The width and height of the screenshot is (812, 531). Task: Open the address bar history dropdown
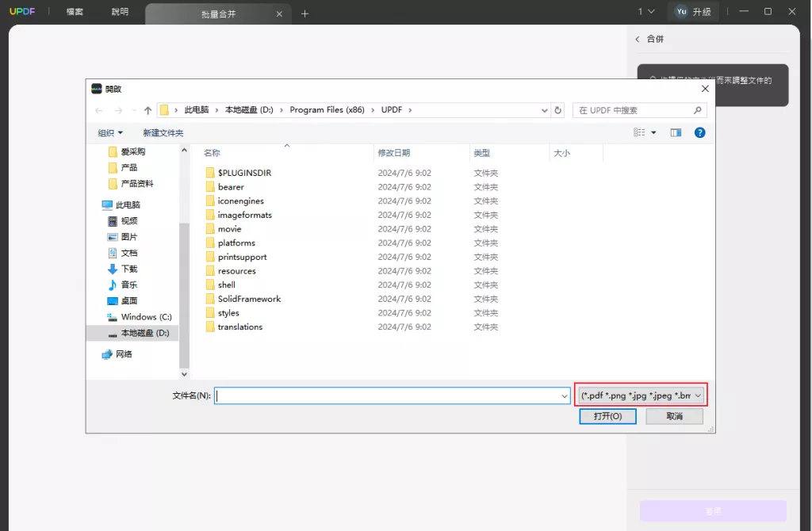[x=544, y=110]
